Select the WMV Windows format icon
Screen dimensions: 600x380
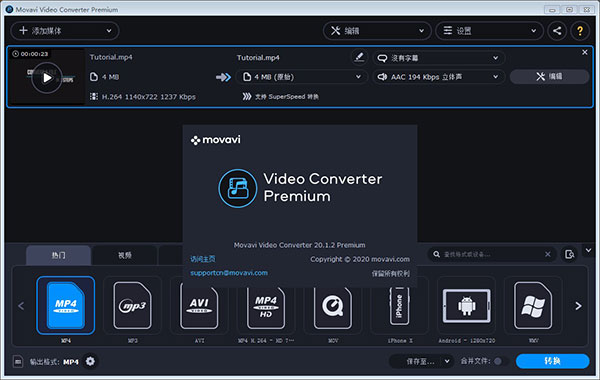pos(533,305)
